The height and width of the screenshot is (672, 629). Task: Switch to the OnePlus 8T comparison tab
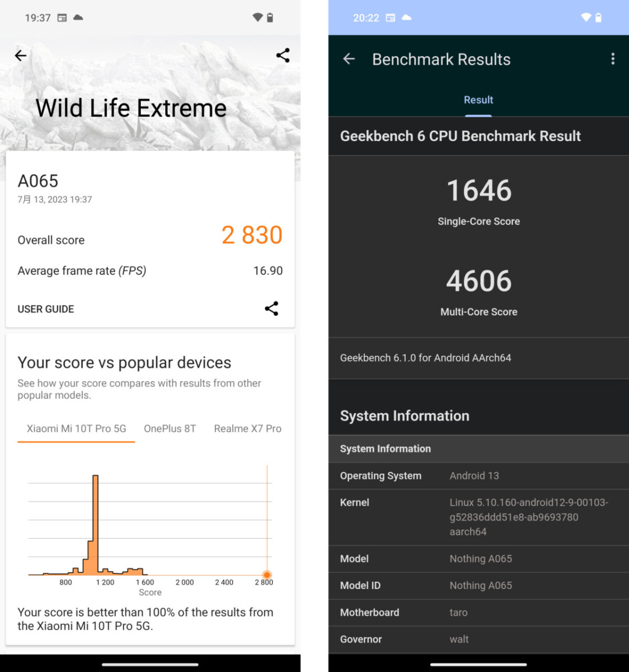point(170,428)
